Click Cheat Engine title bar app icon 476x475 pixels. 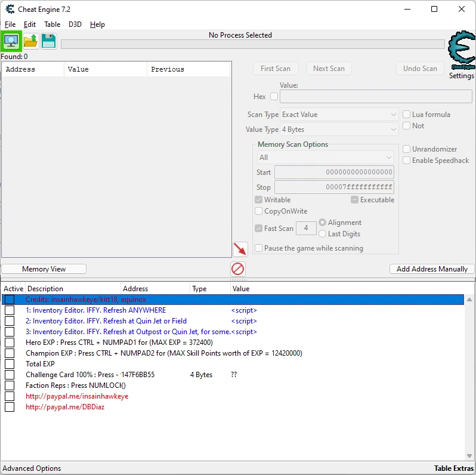(x=10, y=9)
